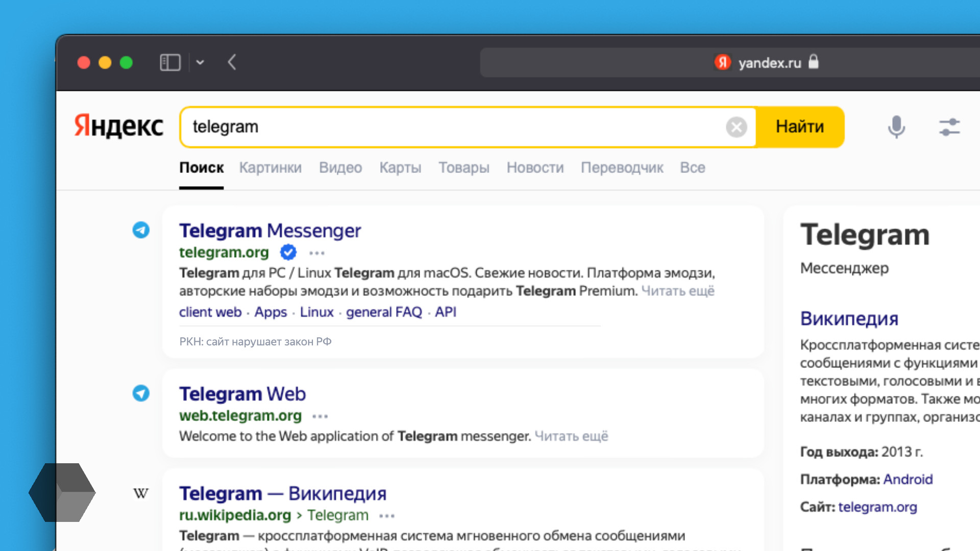
Task: Click Telegram heading in info panel
Action: pyautogui.click(x=865, y=235)
